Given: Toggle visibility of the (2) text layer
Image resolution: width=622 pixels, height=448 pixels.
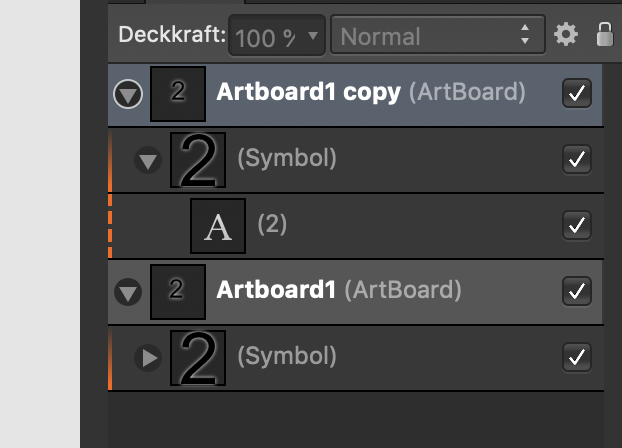Looking at the screenshot, I should [x=577, y=225].
